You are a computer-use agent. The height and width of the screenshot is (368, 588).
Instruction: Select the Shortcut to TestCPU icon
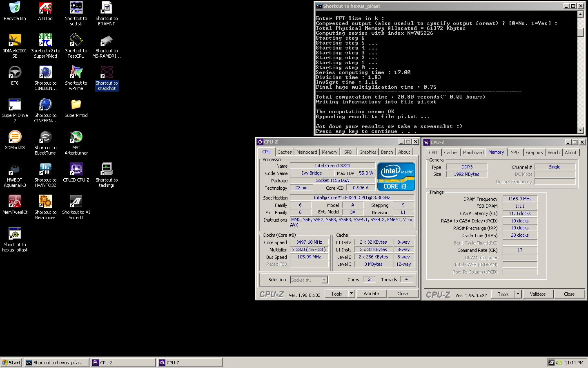[x=76, y=46]
